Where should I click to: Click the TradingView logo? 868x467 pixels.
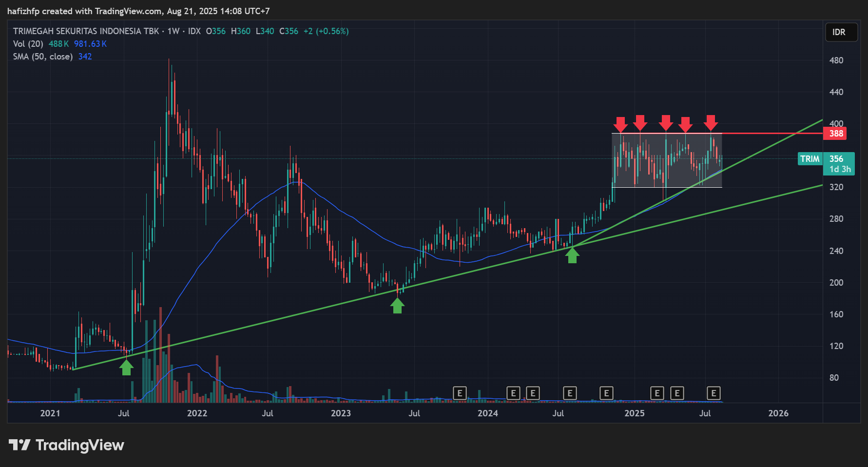click(x=67, y=445)
